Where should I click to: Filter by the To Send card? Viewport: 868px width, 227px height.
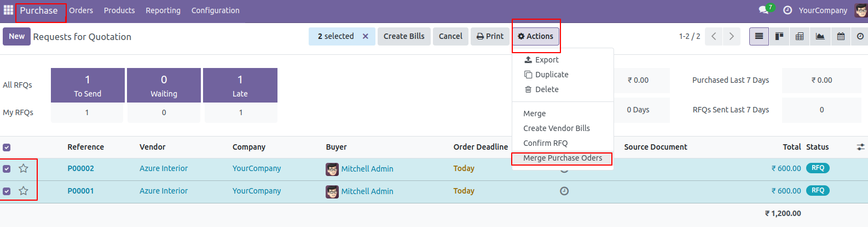88,85
